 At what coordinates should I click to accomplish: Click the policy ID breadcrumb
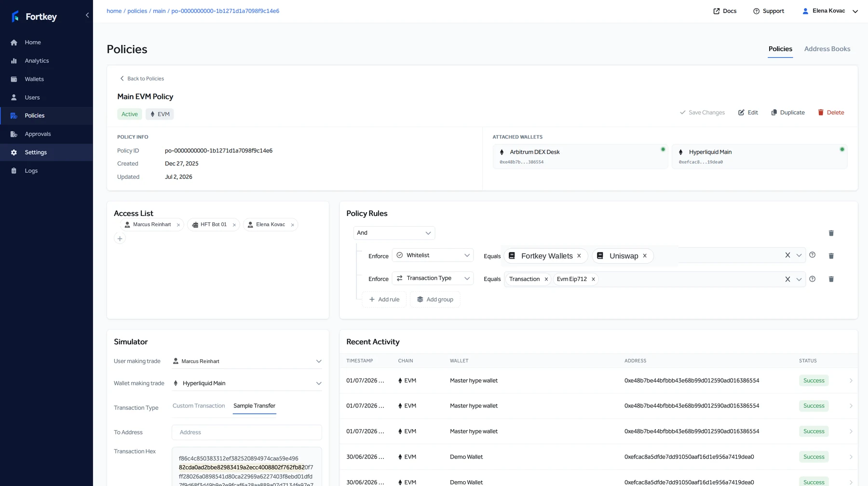225,11
